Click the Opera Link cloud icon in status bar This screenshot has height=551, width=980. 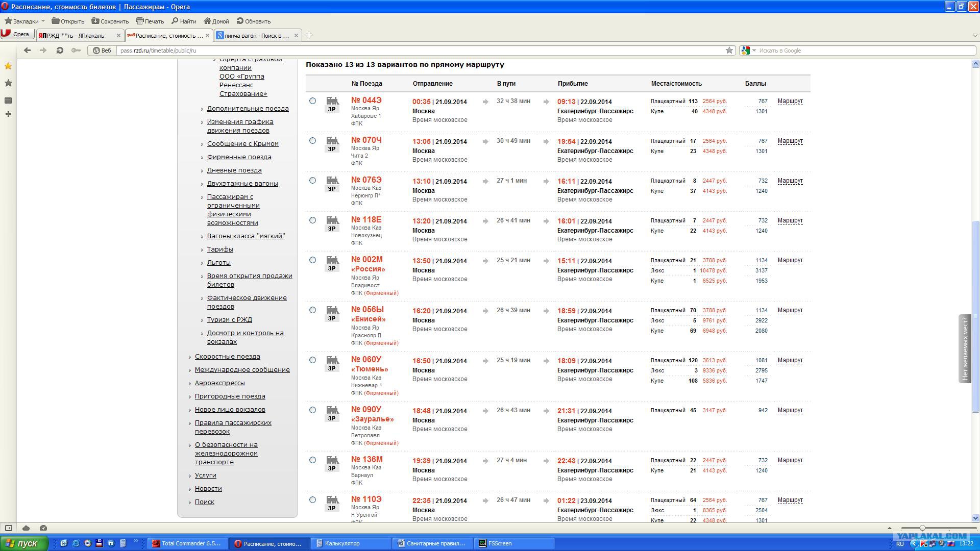coord(26,528)
